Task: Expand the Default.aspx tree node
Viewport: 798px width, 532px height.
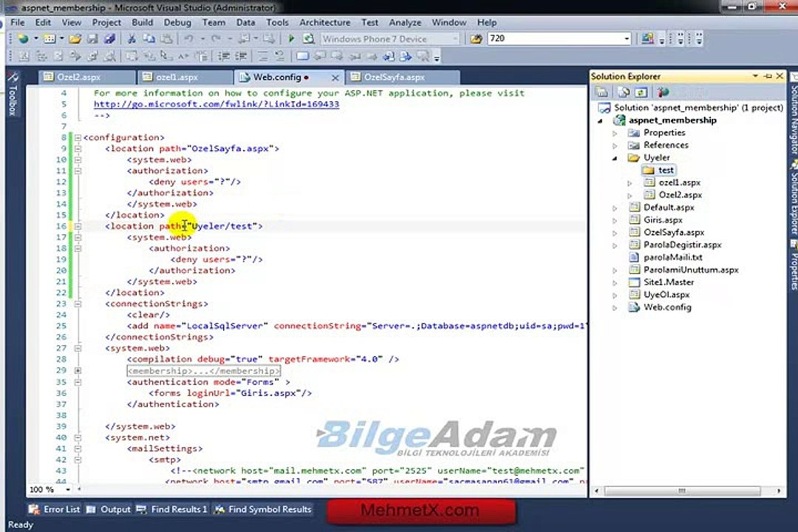Action: pyautogui.click(x=615, y=208)
